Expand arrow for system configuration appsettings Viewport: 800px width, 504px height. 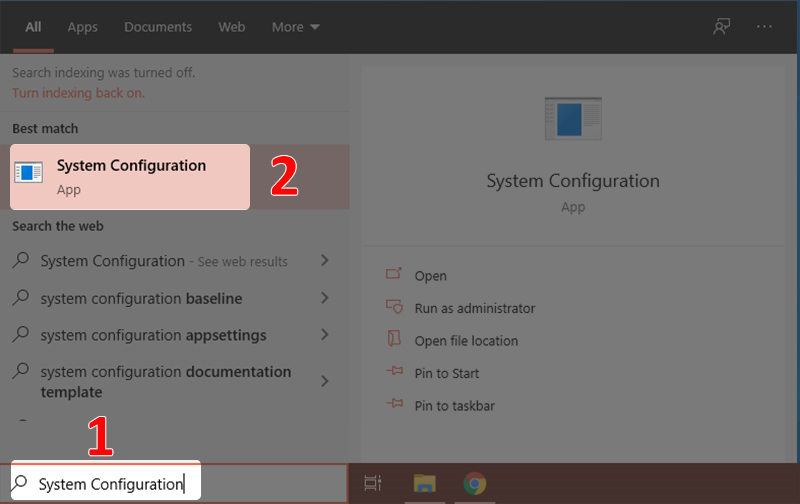[x=324, y=336]
